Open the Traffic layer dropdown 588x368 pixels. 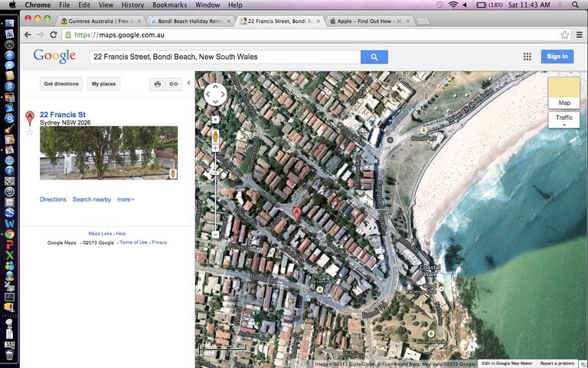point(564,120)
